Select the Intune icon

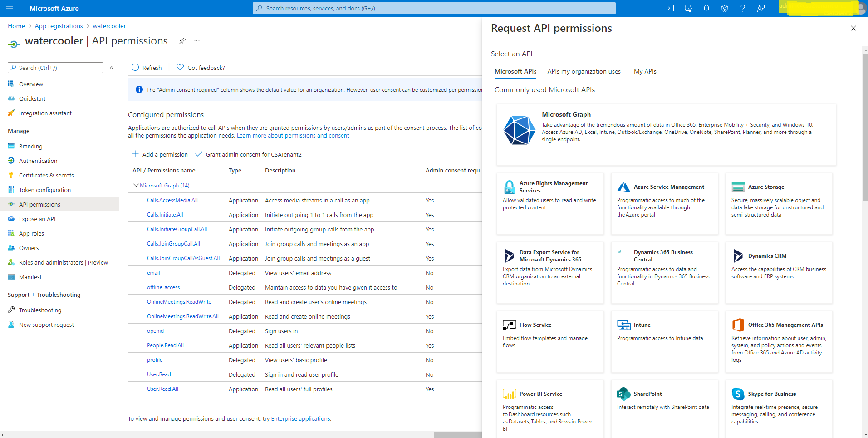coord(624,325)
